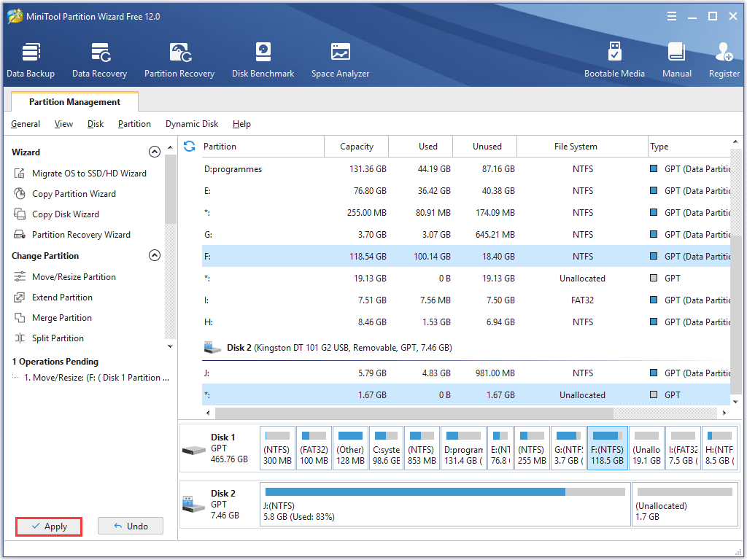This screenshot has width=747, height=560.
Task: Select the Partition Management tab
Action: pos(74,102)
